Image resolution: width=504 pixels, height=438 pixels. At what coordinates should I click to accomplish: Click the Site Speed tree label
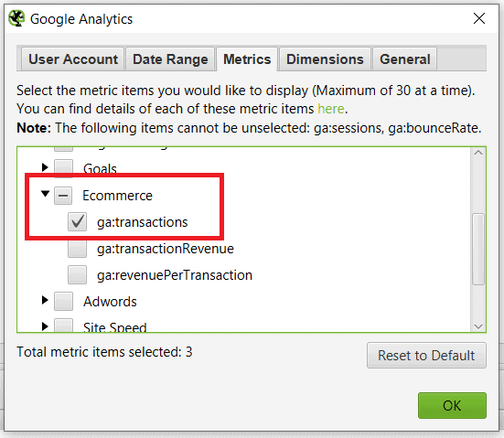point(114,327)
